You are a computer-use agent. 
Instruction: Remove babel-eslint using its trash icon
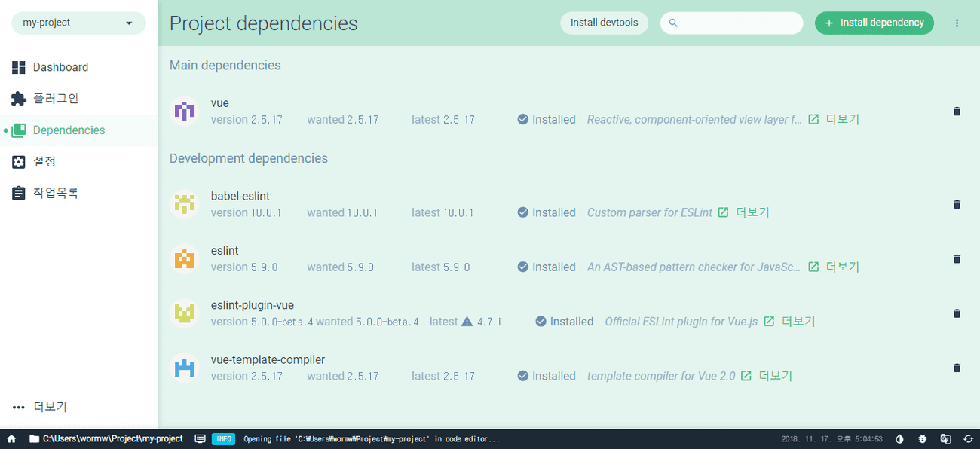click(957, 205)
